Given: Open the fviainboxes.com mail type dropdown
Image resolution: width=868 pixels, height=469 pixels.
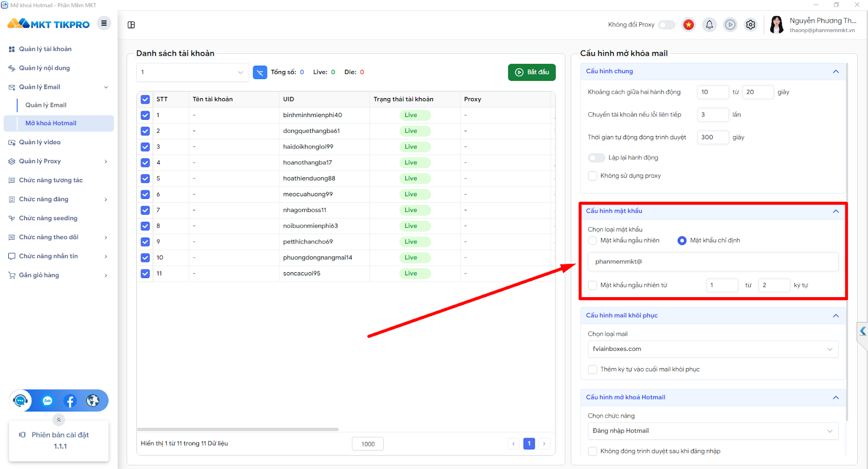Looking at the screenshot, I should 713,349.
